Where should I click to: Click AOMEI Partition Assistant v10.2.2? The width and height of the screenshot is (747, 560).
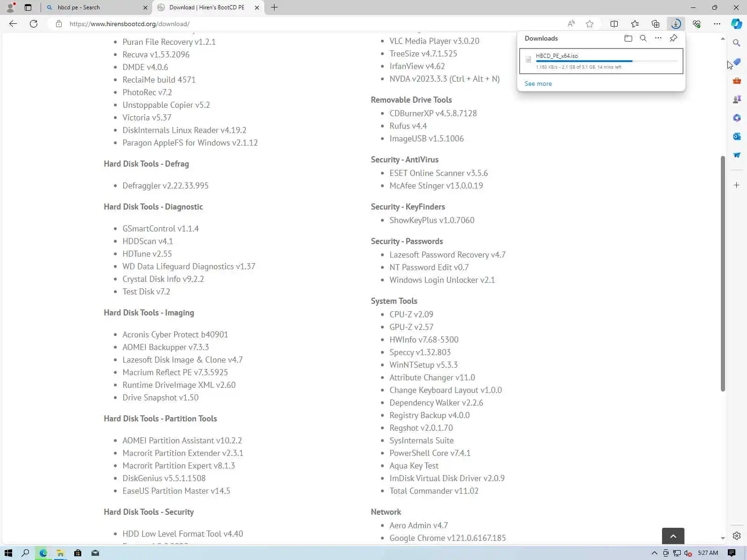[x=182, y=441]
